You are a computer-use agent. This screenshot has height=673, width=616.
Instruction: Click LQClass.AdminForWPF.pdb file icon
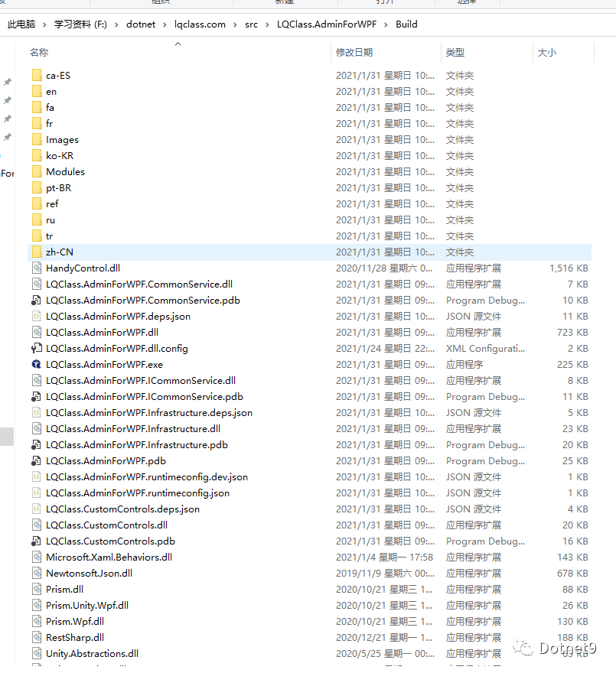coord(37,461)
